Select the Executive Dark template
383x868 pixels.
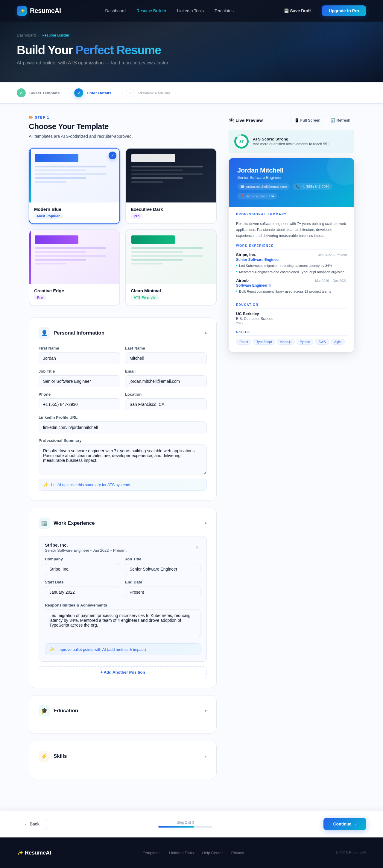tap(171, 186)
